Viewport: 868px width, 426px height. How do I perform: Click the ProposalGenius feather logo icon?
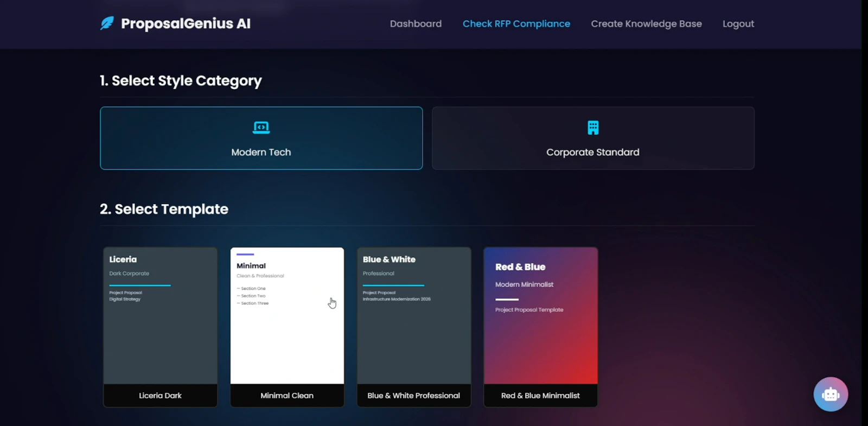point(107,23)
